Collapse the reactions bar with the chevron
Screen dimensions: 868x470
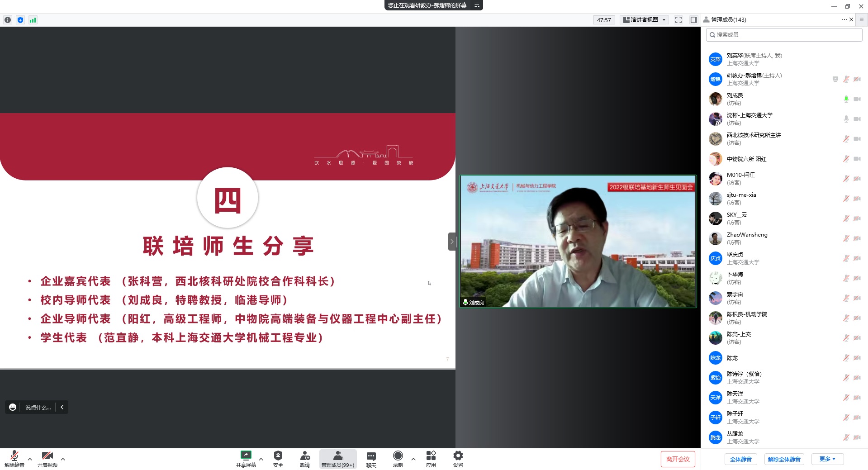pyautogui.click(x=62, y=407)
